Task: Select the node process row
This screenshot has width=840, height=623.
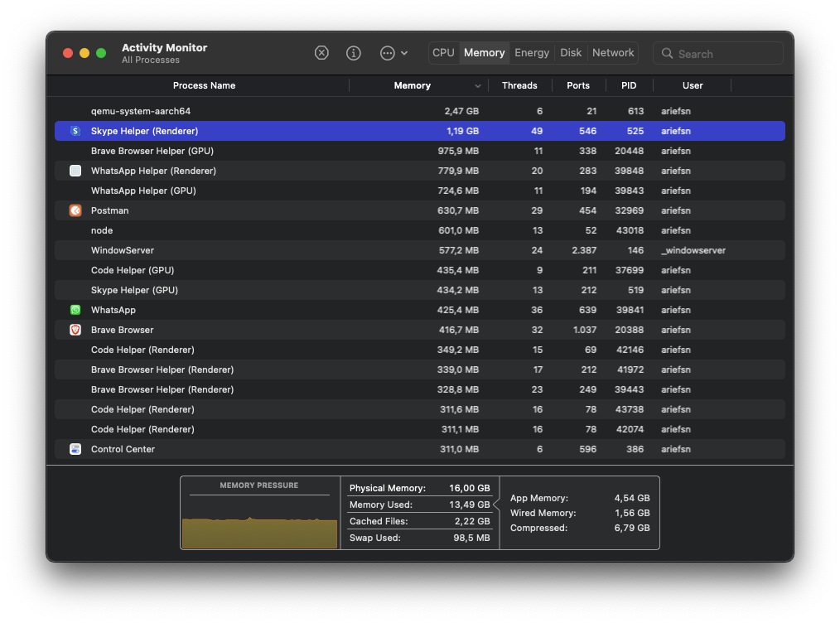Action: 420,230
